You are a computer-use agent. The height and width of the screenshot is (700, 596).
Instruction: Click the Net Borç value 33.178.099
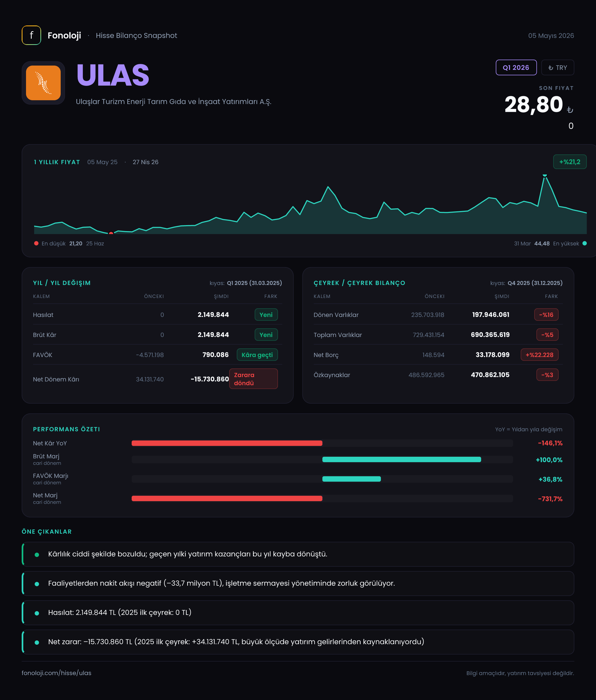coord(493,355)
